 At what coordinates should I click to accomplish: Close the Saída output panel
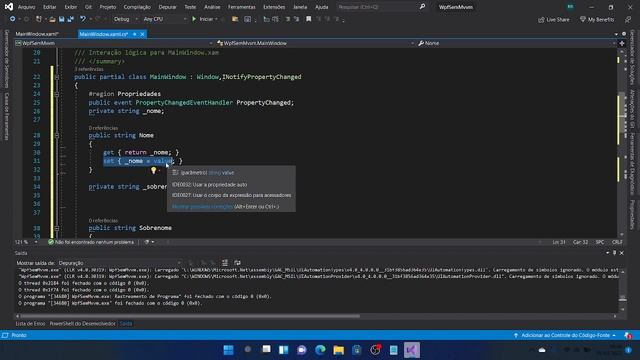[x=622, y=253]
